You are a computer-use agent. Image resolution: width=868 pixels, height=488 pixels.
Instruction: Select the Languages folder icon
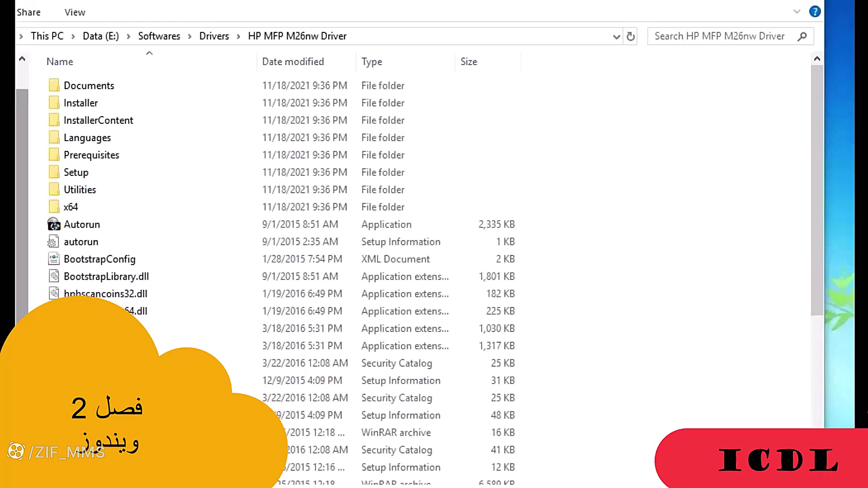(x=54, y=137)
